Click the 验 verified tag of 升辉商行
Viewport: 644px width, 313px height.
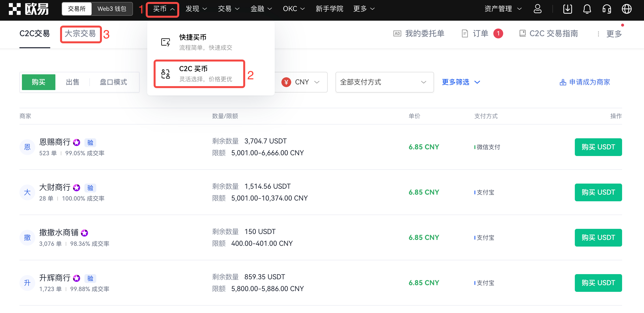coord(90,278)
